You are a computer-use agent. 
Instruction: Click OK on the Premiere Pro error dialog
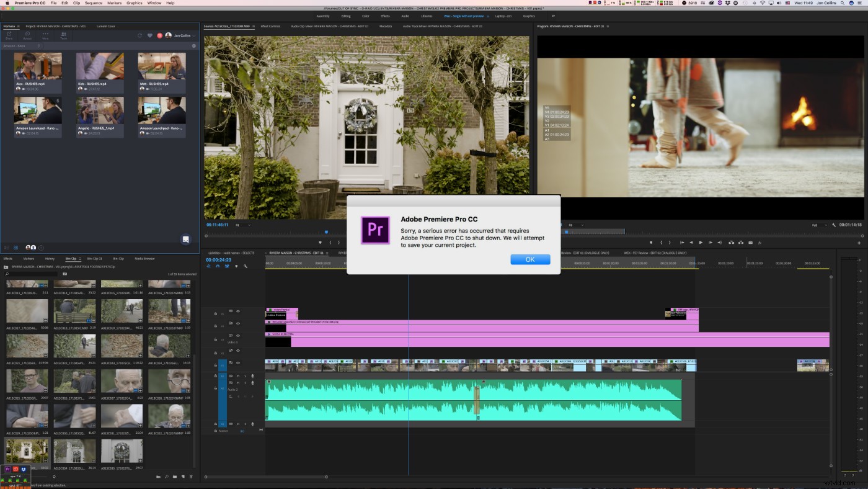[530, 259]
